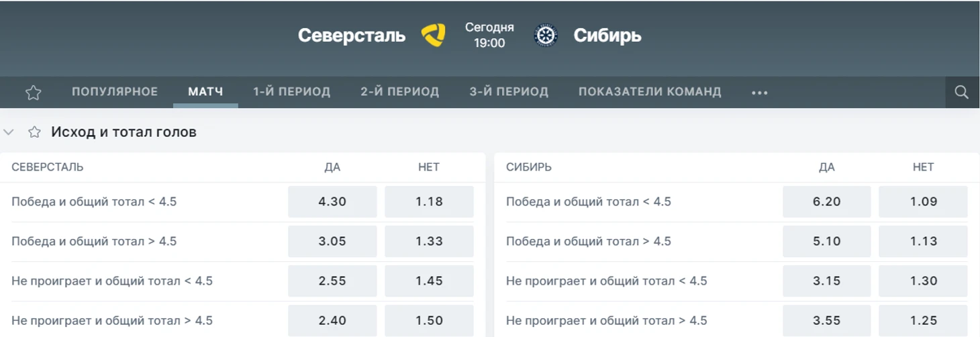This screenshot has width=980, height=337.
Task: Pick Сибирь odds 3.55
Action: [826, 320]
